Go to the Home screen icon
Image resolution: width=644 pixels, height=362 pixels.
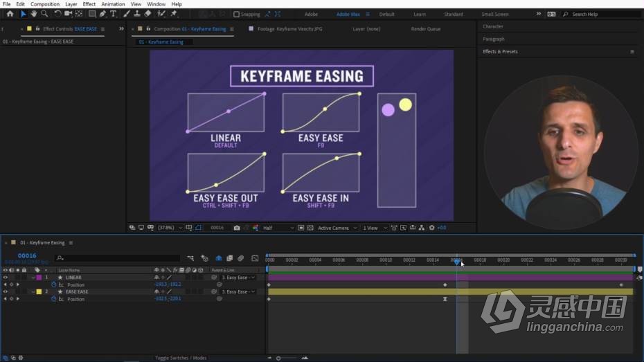pyautogui.click(x=10, y=14)
